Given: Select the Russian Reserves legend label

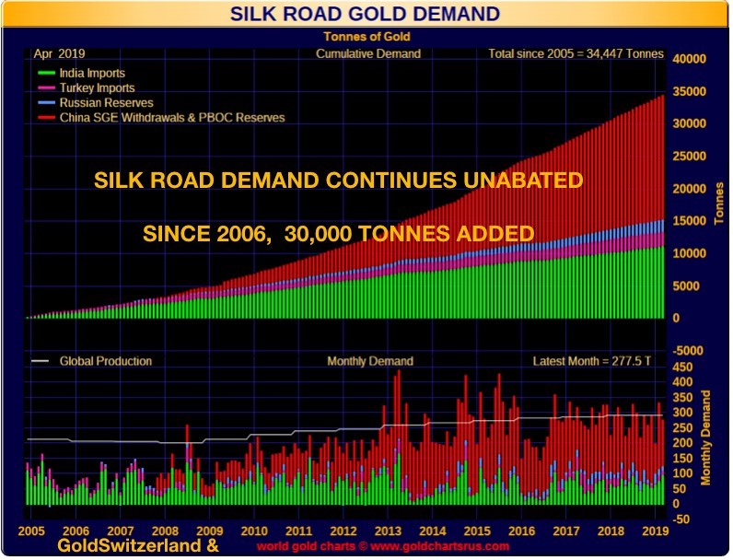Looking at the screenshot, I should pos(106,102).
